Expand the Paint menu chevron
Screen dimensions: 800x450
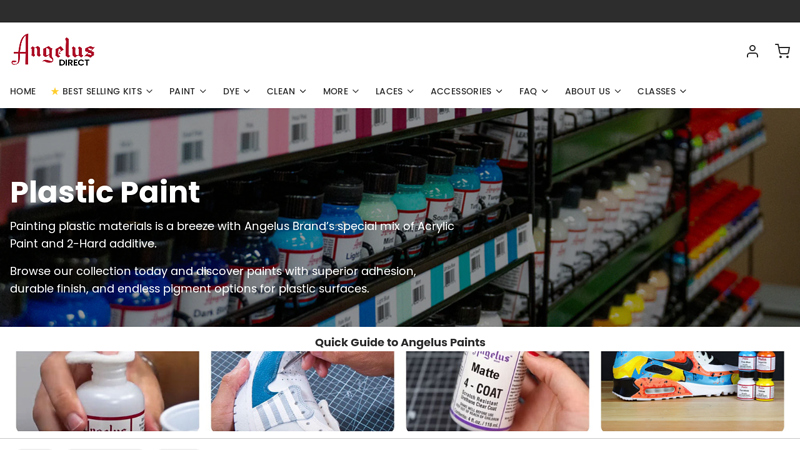coord(203,91)
